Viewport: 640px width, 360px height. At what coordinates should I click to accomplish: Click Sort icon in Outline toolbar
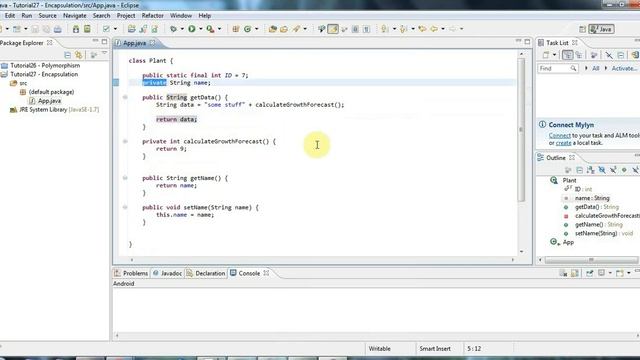(591, 170)
